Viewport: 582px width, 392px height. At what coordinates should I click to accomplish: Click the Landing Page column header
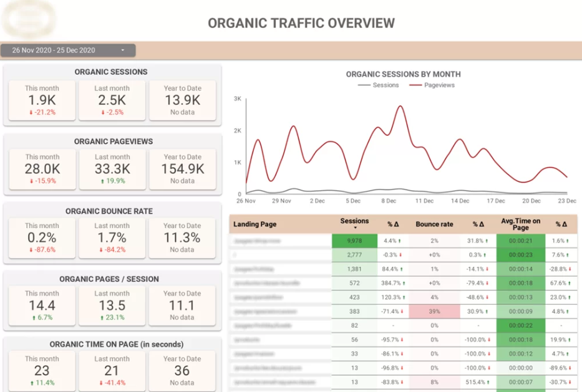[255, 224]
